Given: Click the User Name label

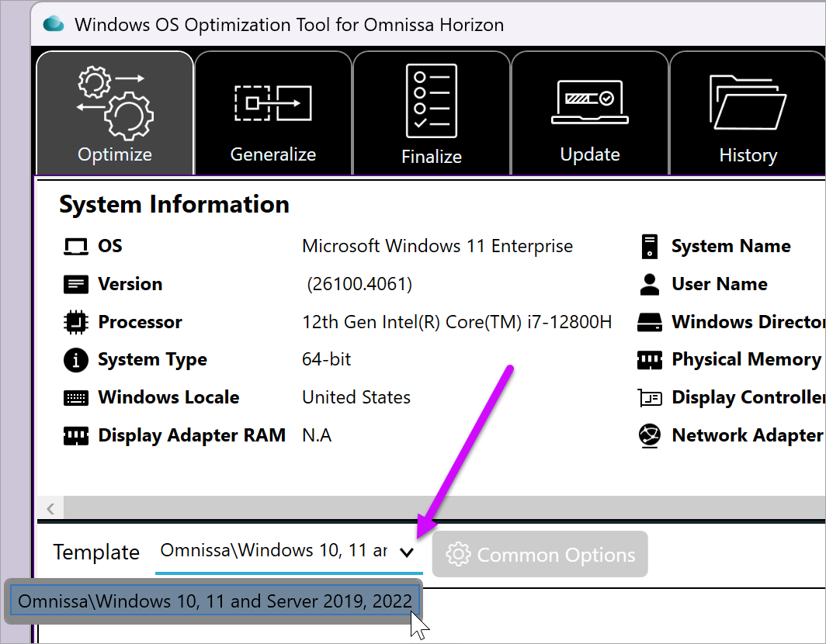Looking at the screenshot, I should point(719,284).
